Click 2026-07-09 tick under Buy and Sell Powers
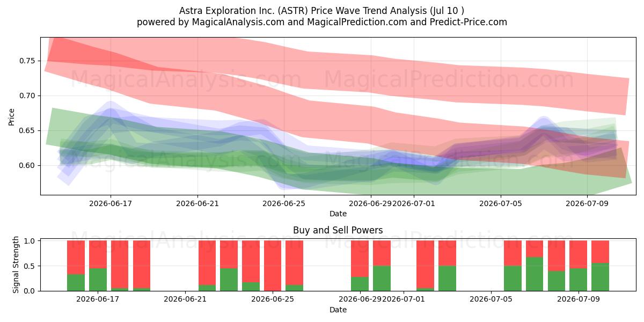Screen dimensions: 644x322 pos(579,299)
